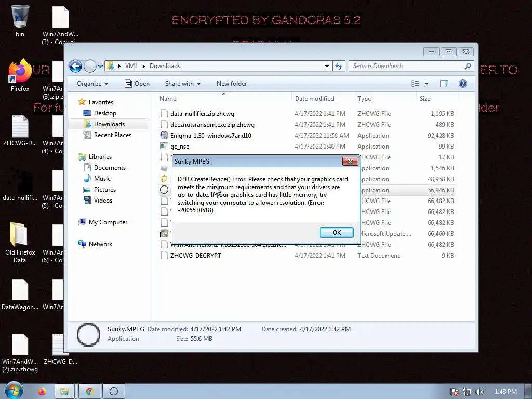
Task: Click OK in the Sunky.MPEG error dialog
Action: tap(336, 232)
